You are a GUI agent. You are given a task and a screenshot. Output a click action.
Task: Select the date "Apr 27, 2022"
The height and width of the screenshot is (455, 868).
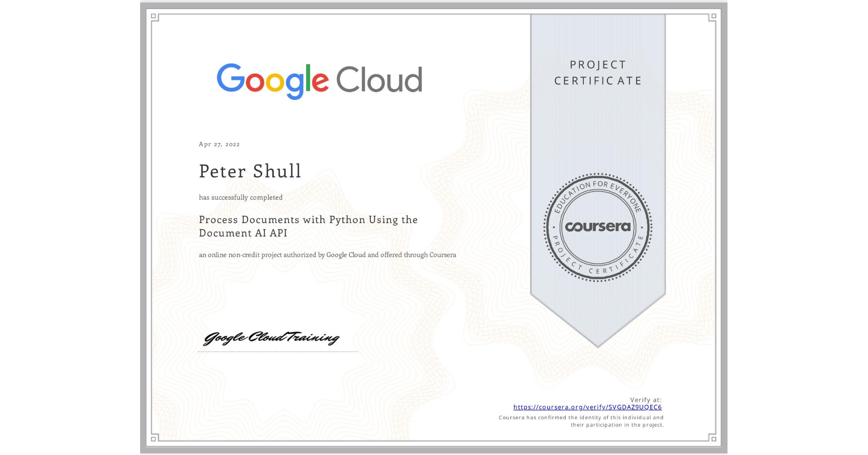point(219,144)
